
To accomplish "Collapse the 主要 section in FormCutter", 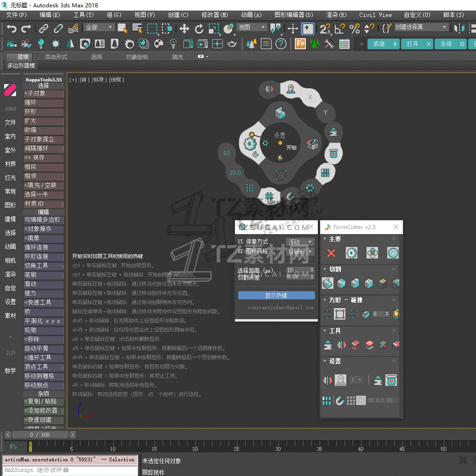I will pyautogui.click(x=325, y=239).
